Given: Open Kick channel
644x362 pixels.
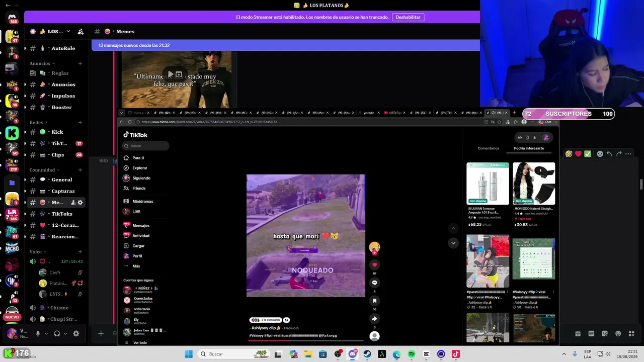Looking at the screenshot, I should [57, 132].
